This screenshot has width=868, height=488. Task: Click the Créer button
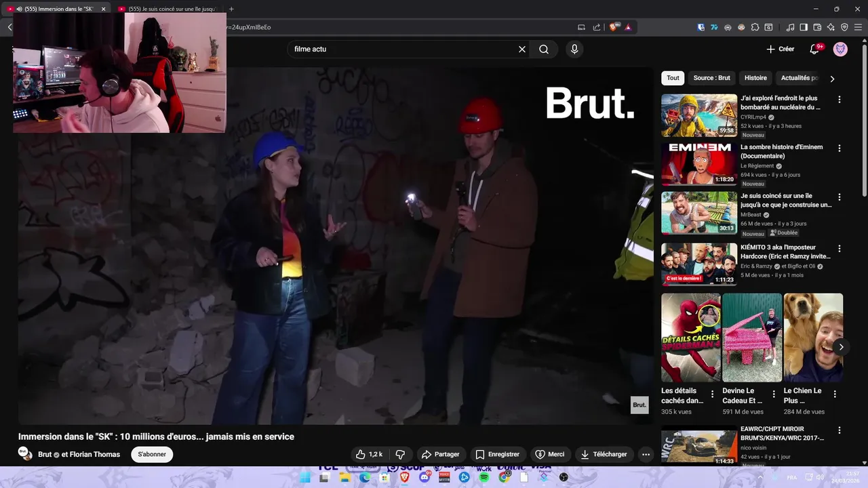click(781, 49)
